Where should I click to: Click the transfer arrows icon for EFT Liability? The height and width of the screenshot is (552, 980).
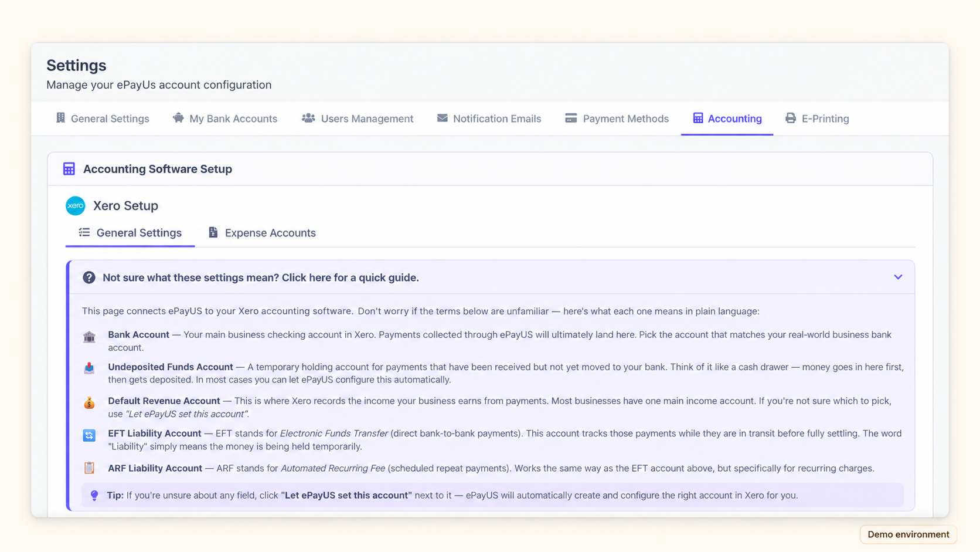pos(89,435)
